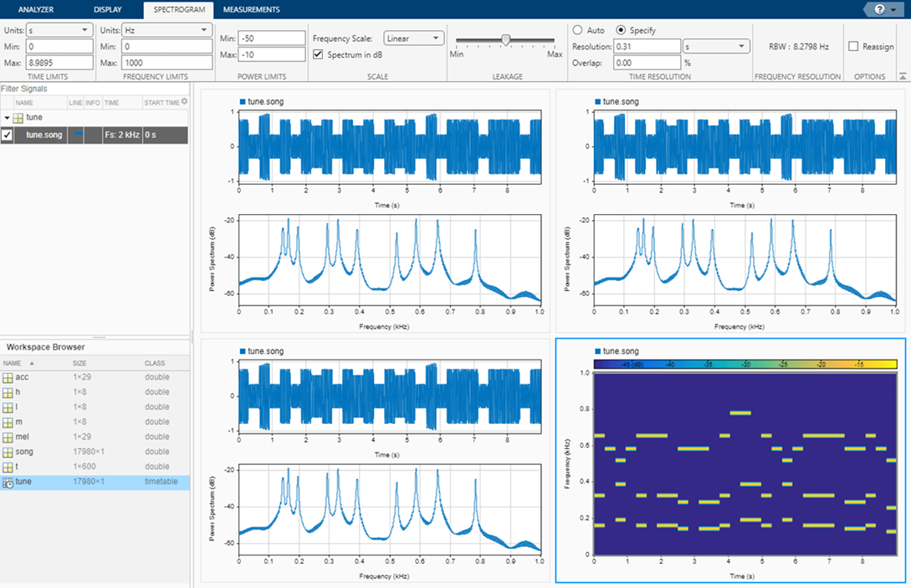Click the signal table settings gear icon
Image resolution: width=911 pixels, height=588 pixels.
pos(184,102)
